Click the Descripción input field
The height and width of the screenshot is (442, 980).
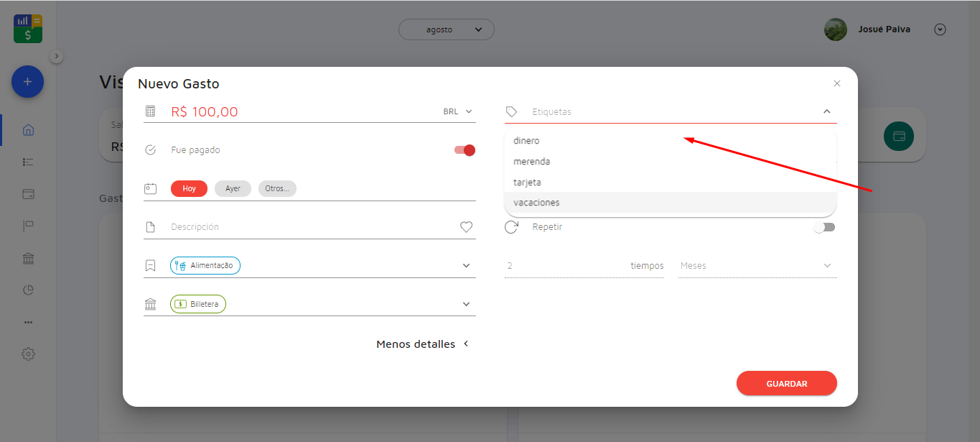point(309,227)
